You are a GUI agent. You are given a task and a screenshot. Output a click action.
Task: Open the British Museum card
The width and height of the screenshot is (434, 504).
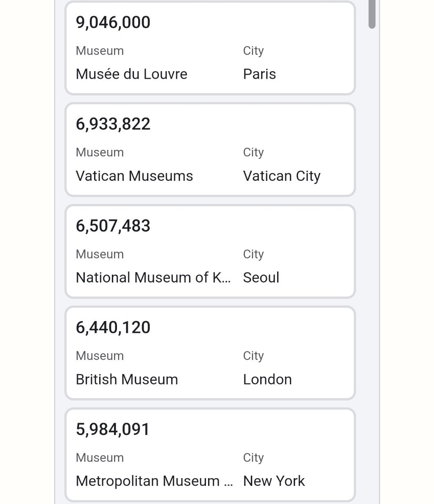coord(210,353)
